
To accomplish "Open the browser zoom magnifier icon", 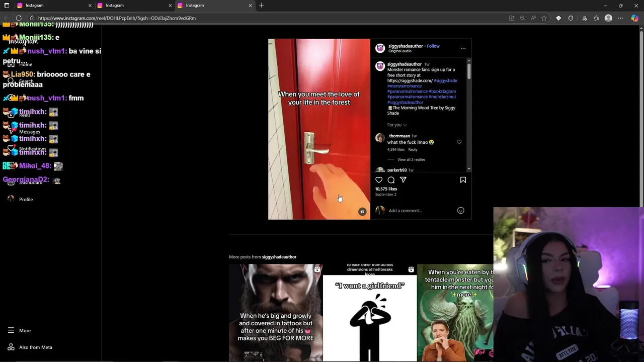I will (522, 18).
